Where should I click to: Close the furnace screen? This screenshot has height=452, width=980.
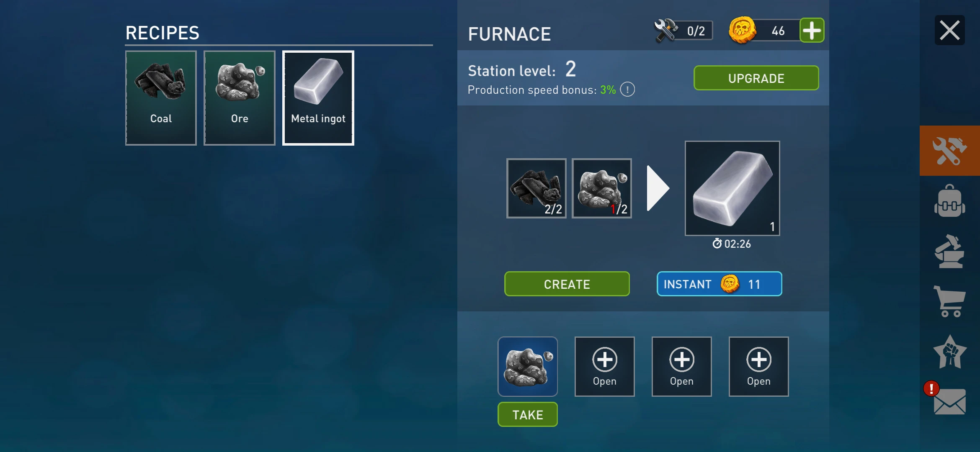click(x=949, y=30)
